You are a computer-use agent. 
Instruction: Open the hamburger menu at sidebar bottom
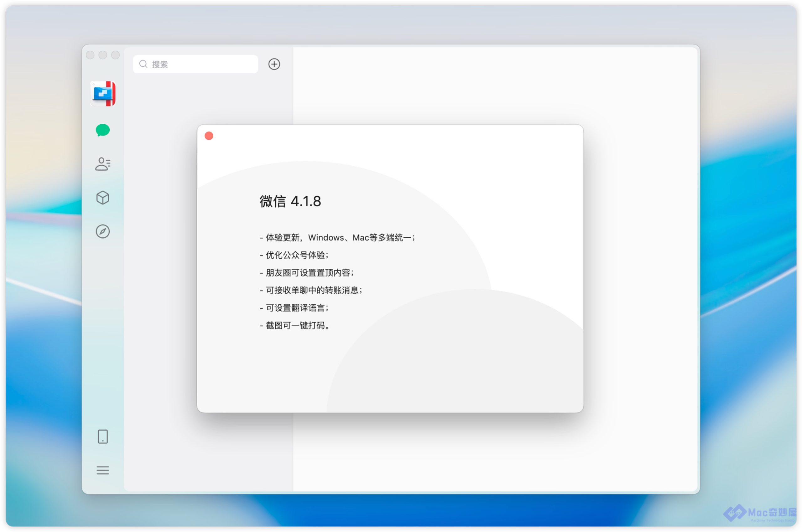(102, 470)
